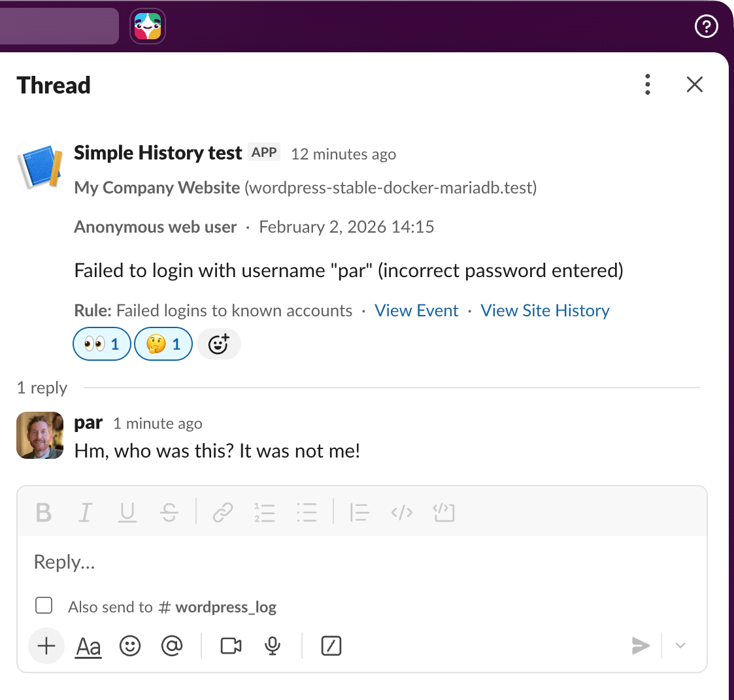Mention someone with the @ icon
This screenshot has width=734, height=700.
pos(173,646)
